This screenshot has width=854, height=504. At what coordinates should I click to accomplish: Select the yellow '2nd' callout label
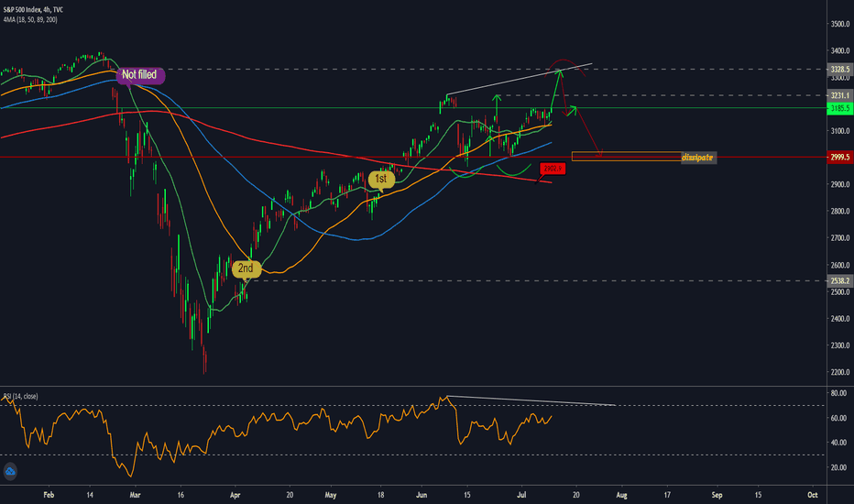(246, 268)
